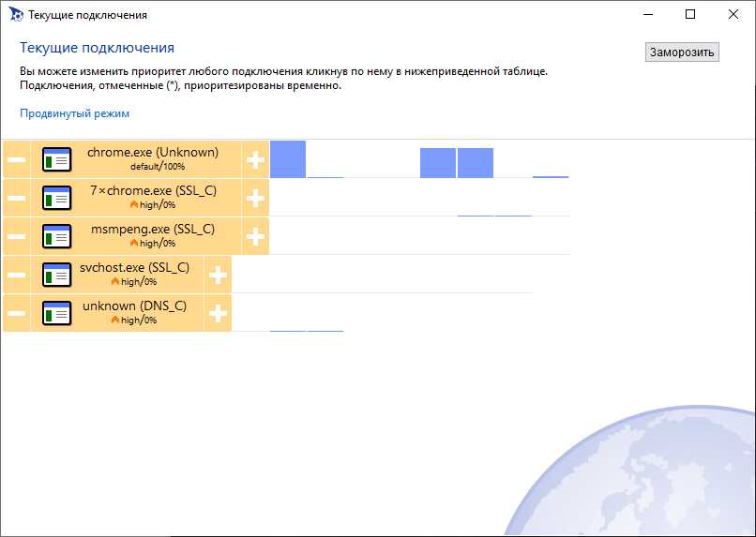Close the Текущие подключения window
Screen dimensions: 756x537
point(733,14)
